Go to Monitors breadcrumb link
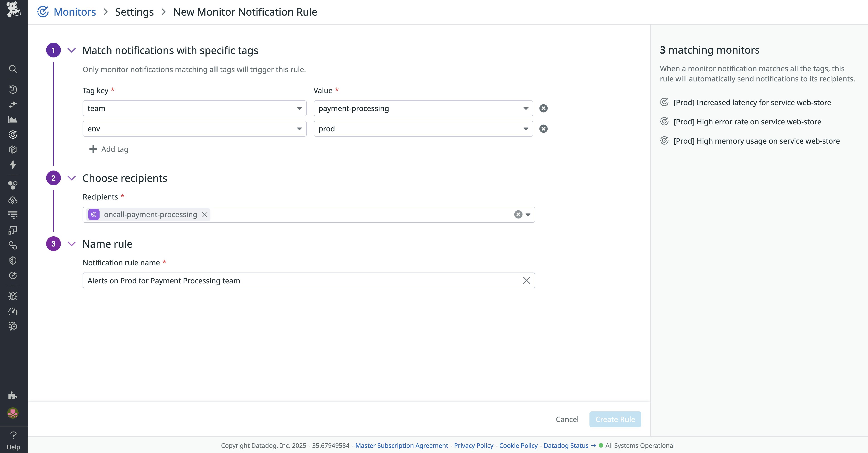Image resolution: width=868 pixels, height=453 pixels. [x=74, y=12]
